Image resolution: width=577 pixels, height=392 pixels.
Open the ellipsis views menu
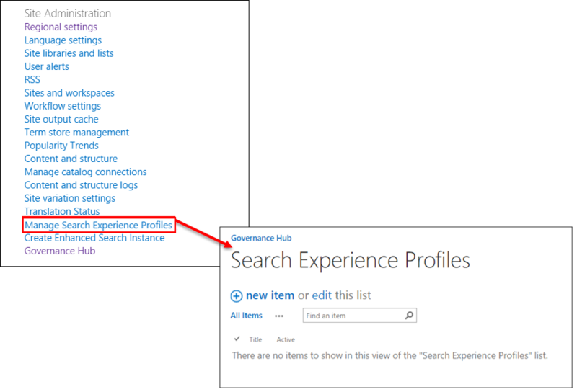279,316
